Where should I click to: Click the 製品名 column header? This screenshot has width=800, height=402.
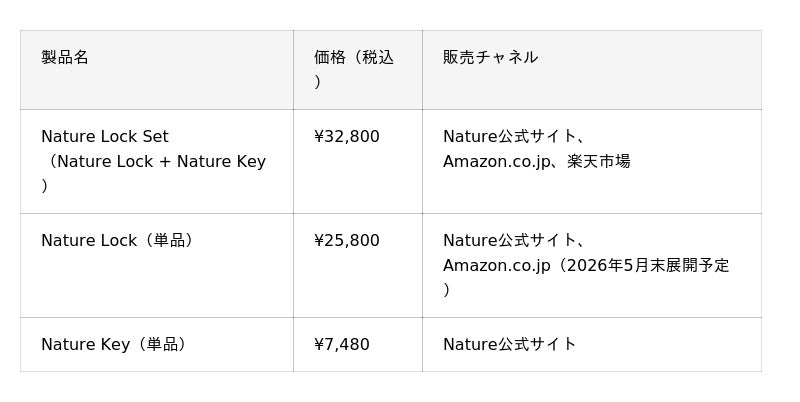[65, 58]
